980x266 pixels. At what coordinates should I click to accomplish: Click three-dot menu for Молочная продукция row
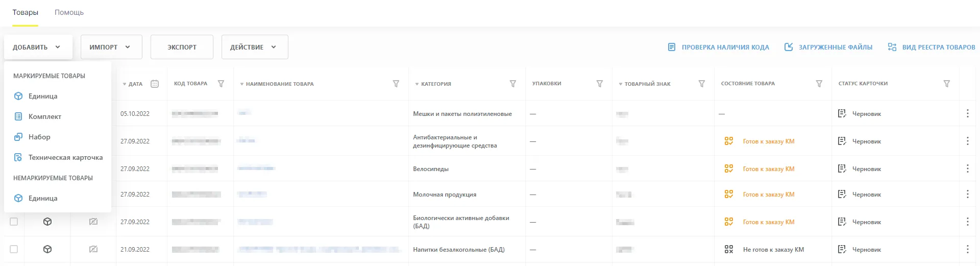pyautogui.click(x=967, y=194)
